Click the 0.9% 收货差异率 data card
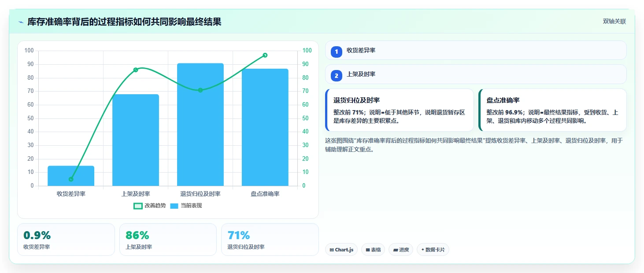The width and height of the screenshot is (644, 273). pos(66,240)
